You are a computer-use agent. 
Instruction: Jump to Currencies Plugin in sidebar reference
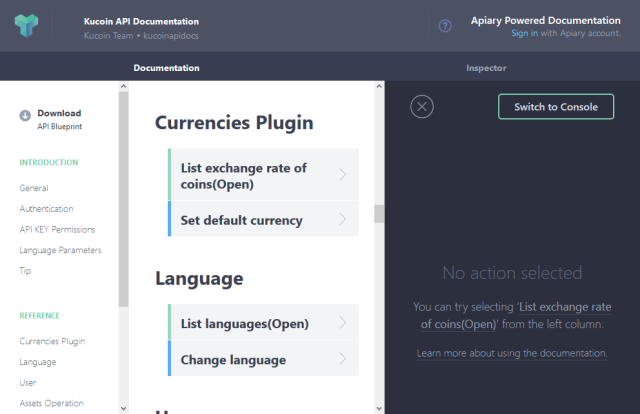[x=52, y=341]
